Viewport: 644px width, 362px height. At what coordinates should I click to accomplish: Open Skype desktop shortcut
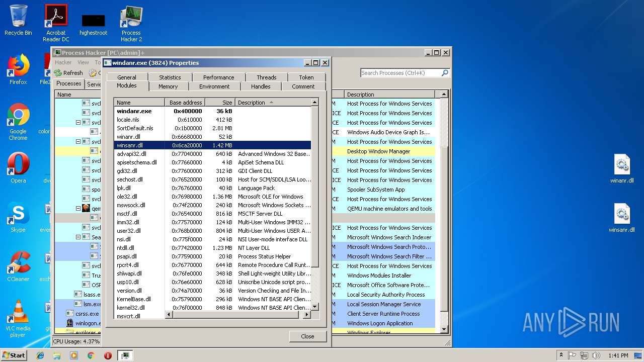(18, 217)
